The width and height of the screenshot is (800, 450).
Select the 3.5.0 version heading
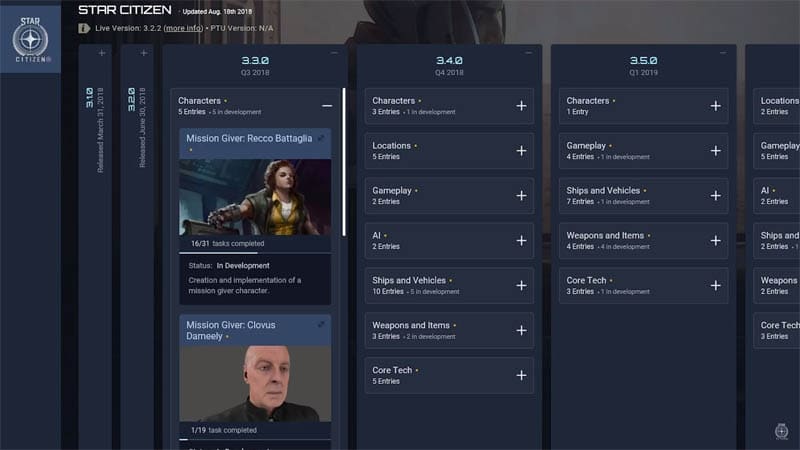[643, 60]
